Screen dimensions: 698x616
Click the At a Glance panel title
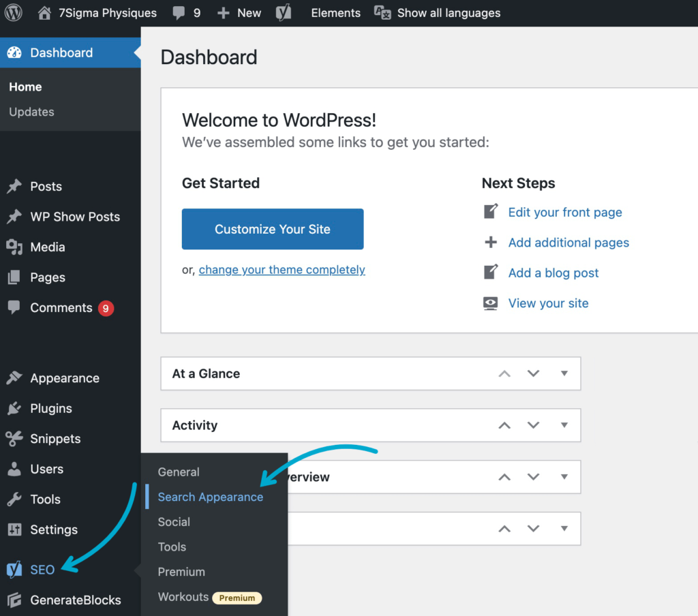click(x=206, y=373)
